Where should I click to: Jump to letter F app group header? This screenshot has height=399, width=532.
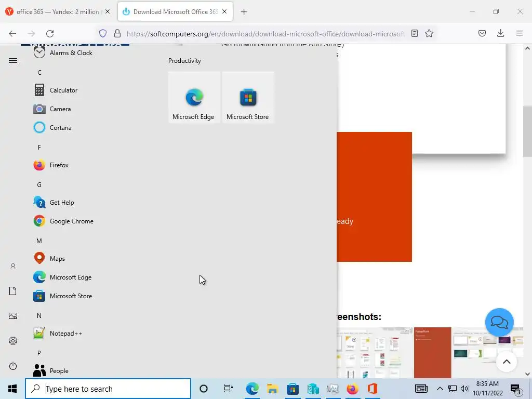[x=39, y=148]
